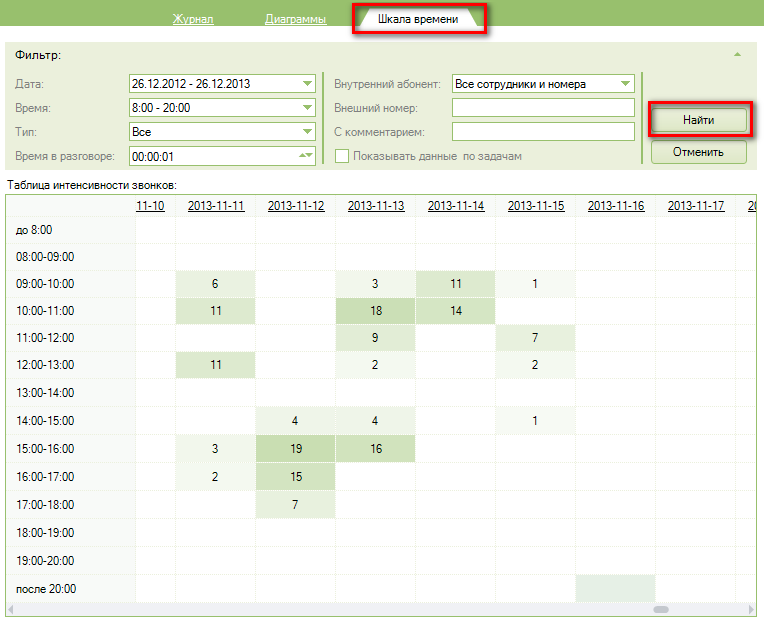Enable Показывать данные по задачам checkbox
The image size is (764, 617).
(342, 156)
